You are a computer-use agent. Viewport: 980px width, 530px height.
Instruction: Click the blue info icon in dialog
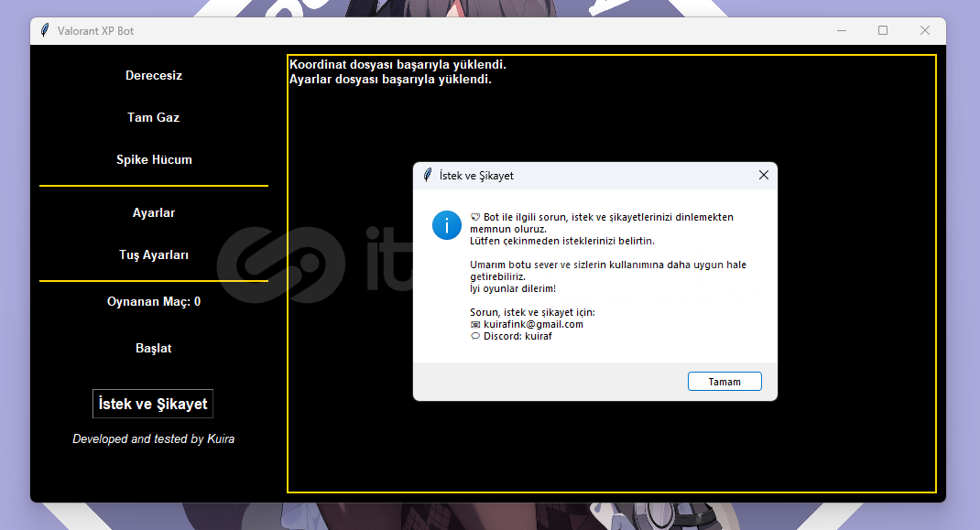point(447,225)
